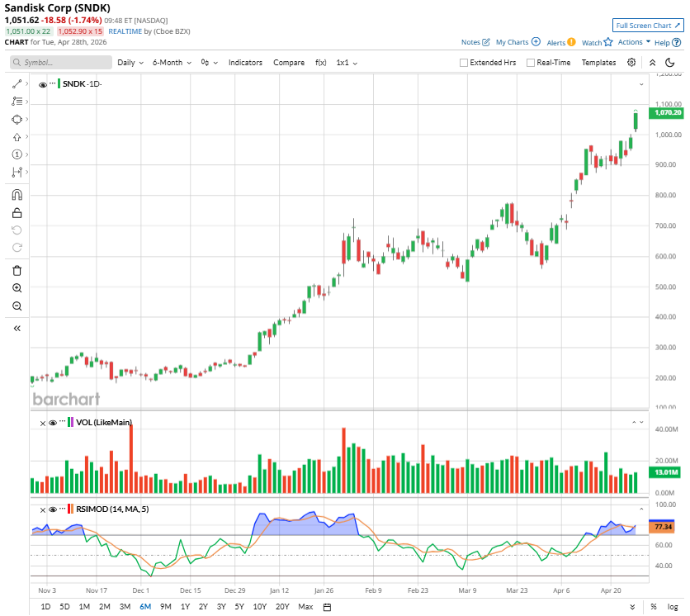Hide the VOL indicator eye icon
This screenshot has height=616, width=690.
pyautogui.click(x=53, y=423)
